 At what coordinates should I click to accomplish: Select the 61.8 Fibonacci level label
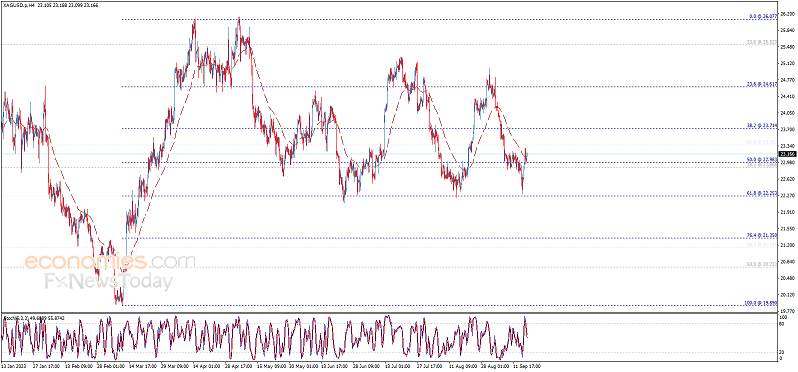[762, 193]
